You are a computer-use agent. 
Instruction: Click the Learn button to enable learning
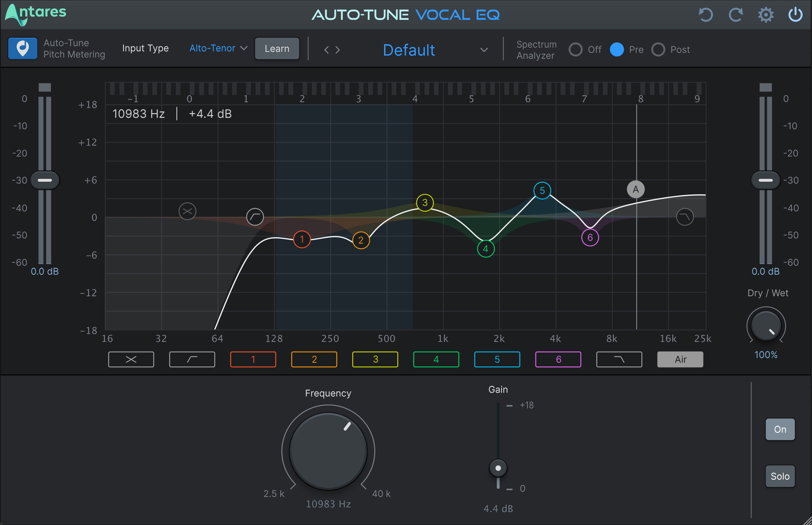point(276,49)
